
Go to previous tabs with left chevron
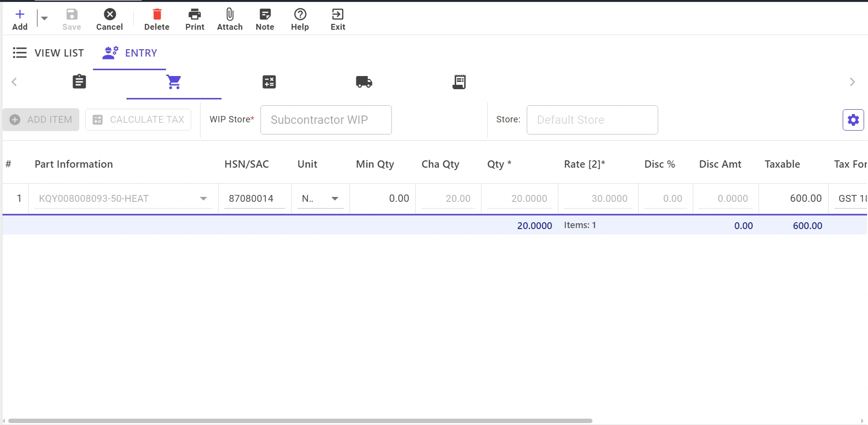pos(14,82)
